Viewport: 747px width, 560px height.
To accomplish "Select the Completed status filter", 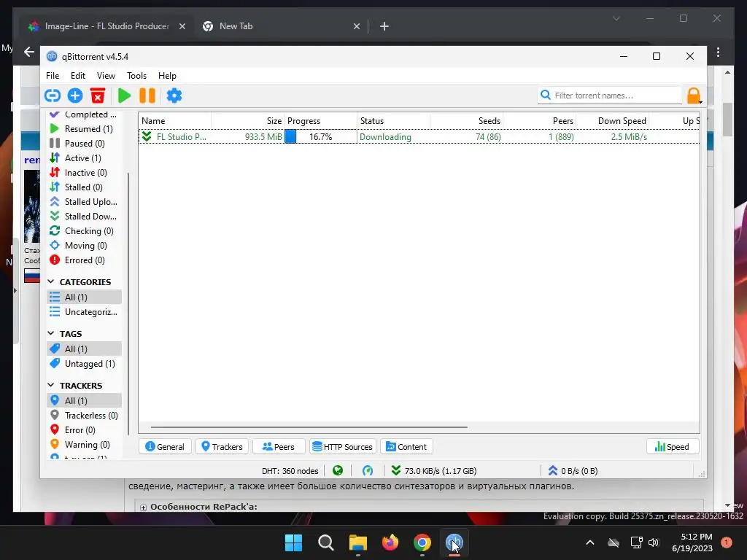I will coord(85,114).
